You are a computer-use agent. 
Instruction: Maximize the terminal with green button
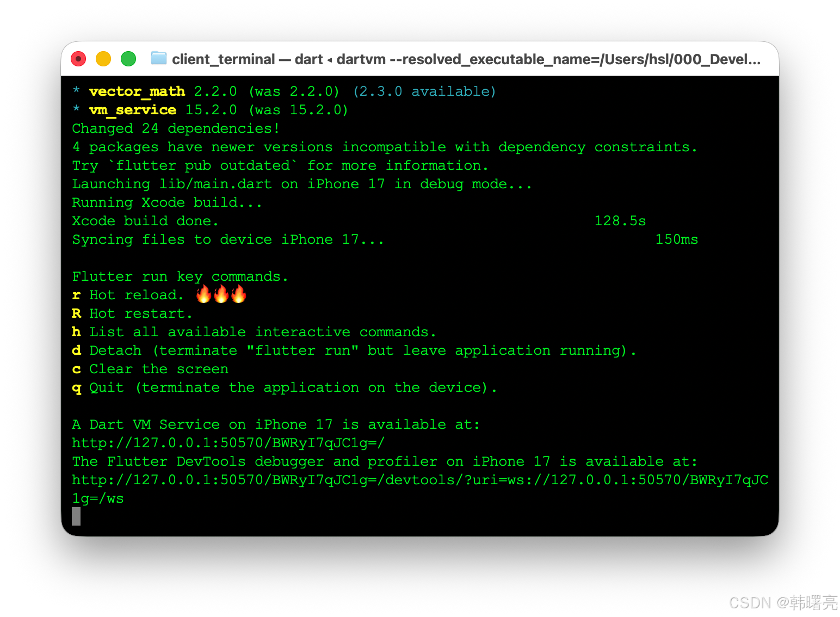(128, 59)
